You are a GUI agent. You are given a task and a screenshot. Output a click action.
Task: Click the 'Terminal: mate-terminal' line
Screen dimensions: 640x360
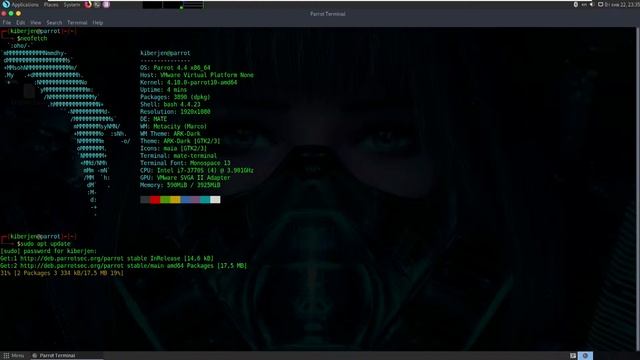click(178, 156)
